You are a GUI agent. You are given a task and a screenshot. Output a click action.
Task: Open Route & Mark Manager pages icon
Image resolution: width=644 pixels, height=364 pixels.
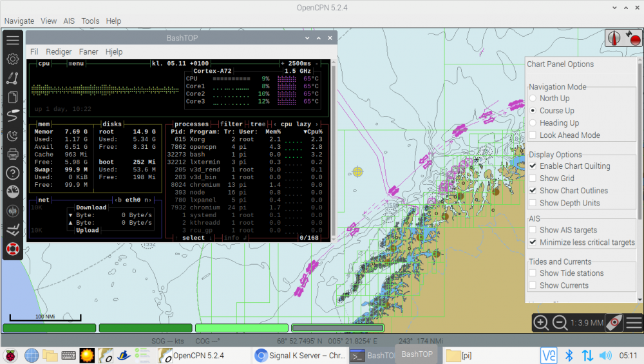click(13, 97)
